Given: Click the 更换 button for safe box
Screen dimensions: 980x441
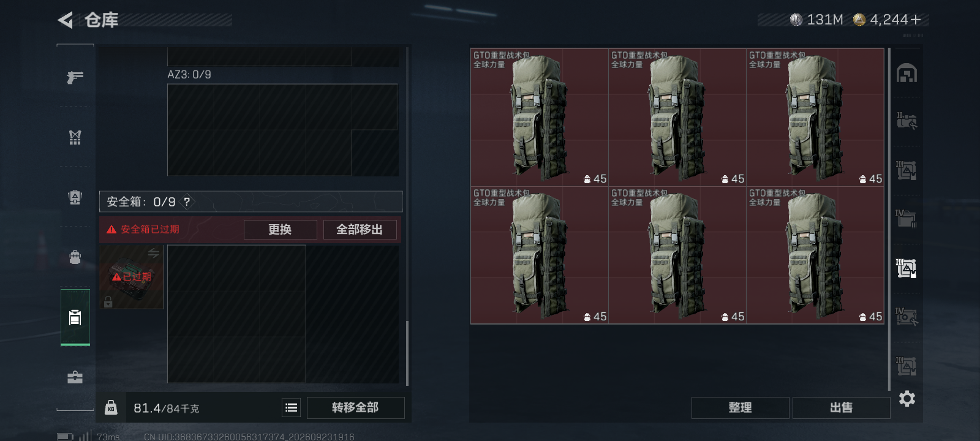Looking at the screenshot, I should 280,230.
